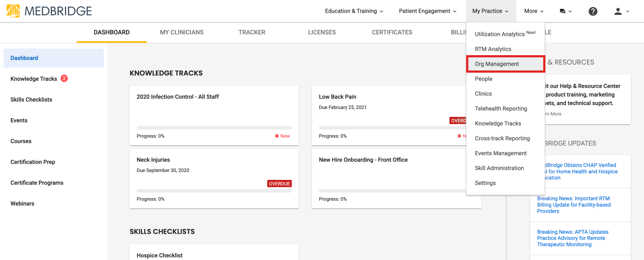Open Telehealth Reporting menu entry
The width and height of the screenshot is (644, 260).
(506, 109)
